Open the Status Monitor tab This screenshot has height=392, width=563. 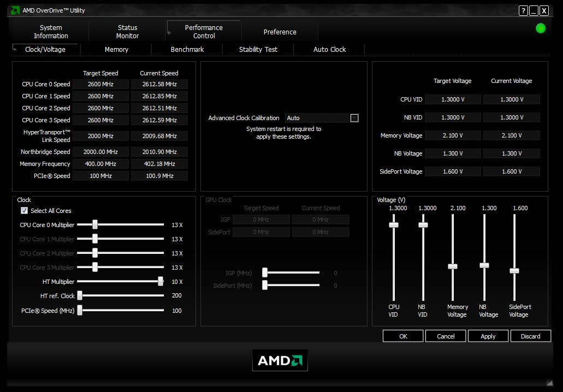click(x=127, y=32)
